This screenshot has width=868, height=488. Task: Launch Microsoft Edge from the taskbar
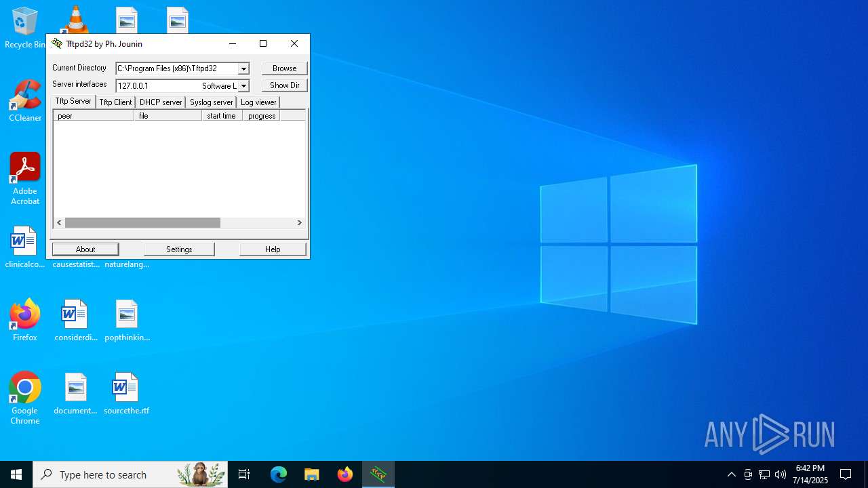(279, 474)
